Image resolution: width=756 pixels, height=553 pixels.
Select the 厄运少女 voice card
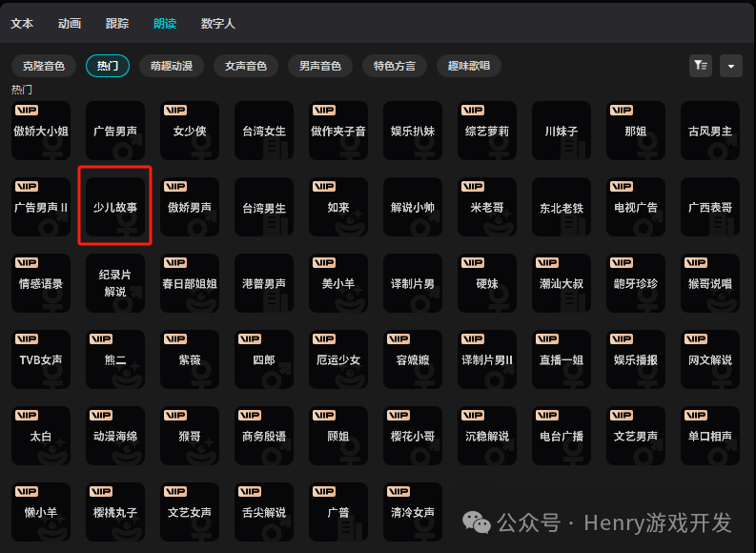click(x=338, y=359)
